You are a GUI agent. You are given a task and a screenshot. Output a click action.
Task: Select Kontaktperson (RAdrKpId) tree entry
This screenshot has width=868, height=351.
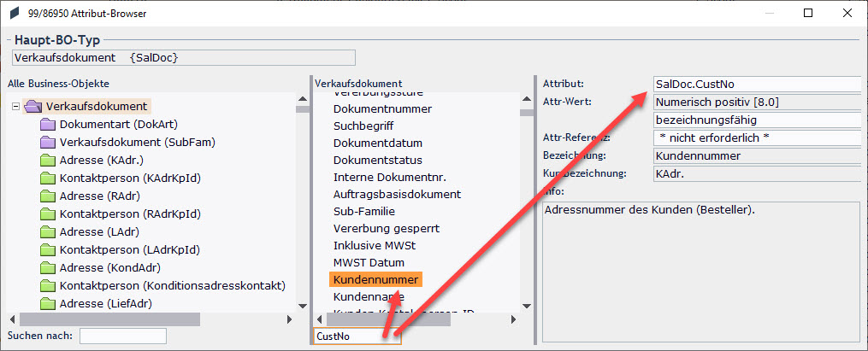130,214
